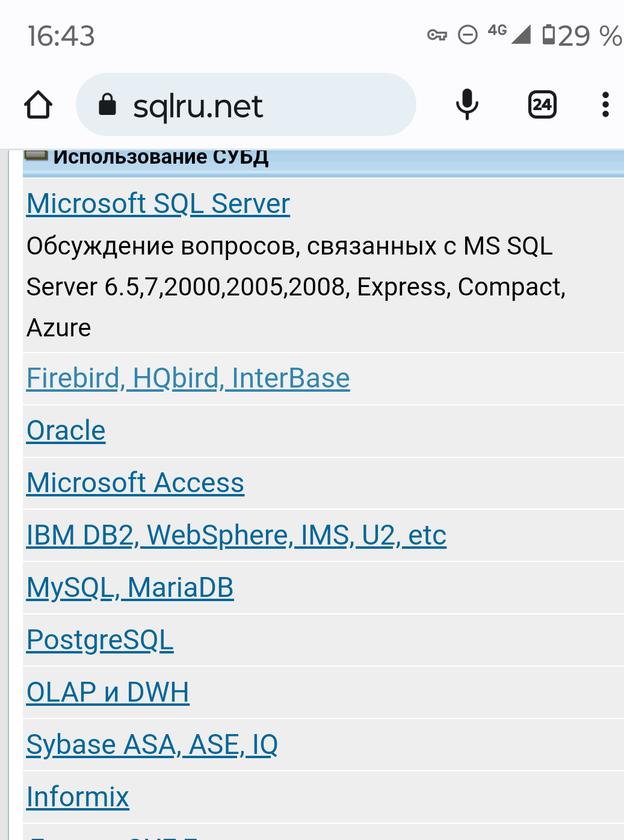Open Firebird, HQbird, InterBase forum link

(188, 378)
